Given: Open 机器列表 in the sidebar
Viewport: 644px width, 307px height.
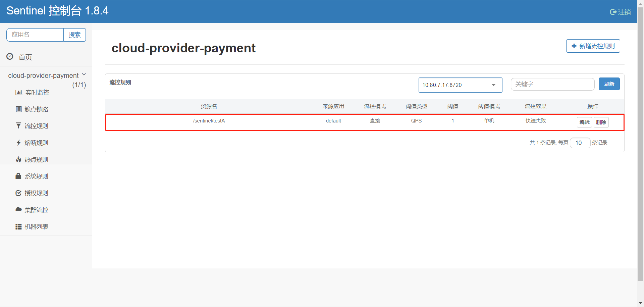Looking at the screenshot, I should click(x=37, y=226).
